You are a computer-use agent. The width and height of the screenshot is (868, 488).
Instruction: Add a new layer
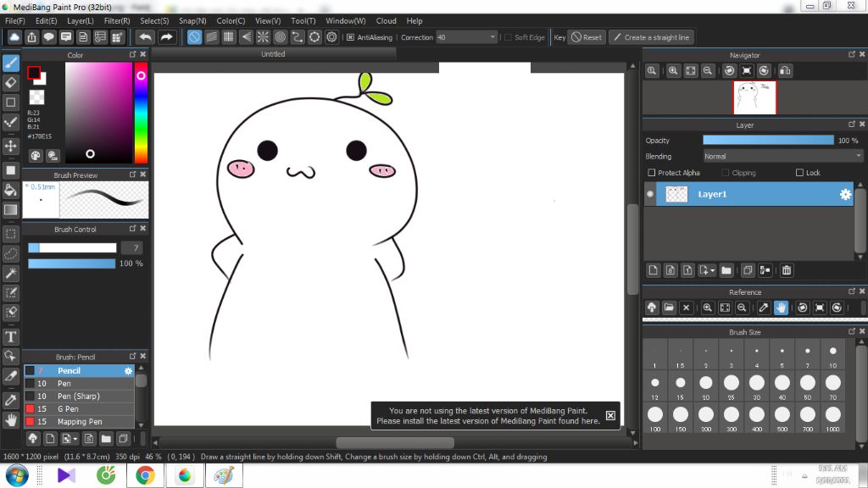tap(654, 270)
